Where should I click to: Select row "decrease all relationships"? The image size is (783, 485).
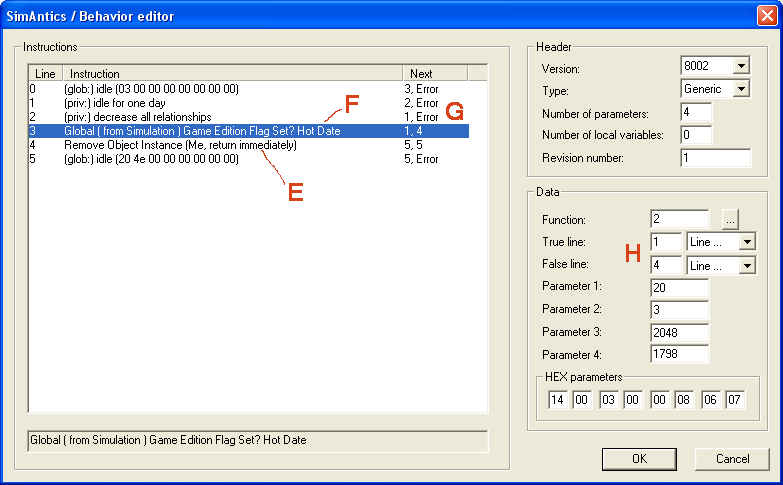[x=249, y=117]
